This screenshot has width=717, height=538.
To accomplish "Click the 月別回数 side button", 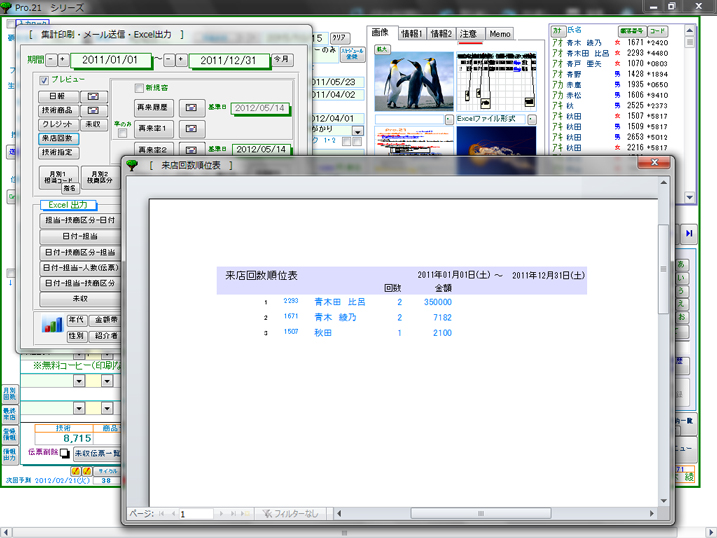I will (10, 394).
